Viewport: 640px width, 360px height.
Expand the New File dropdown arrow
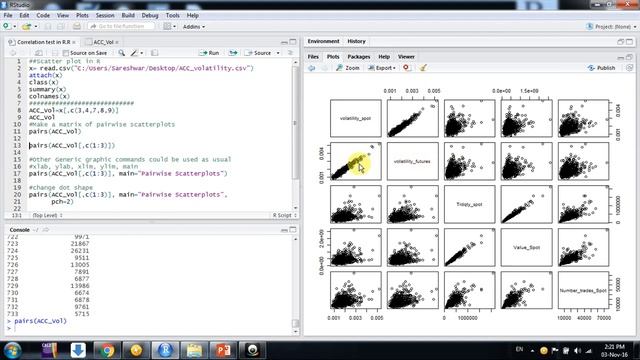pyautogui.click(x=15, y=27)
